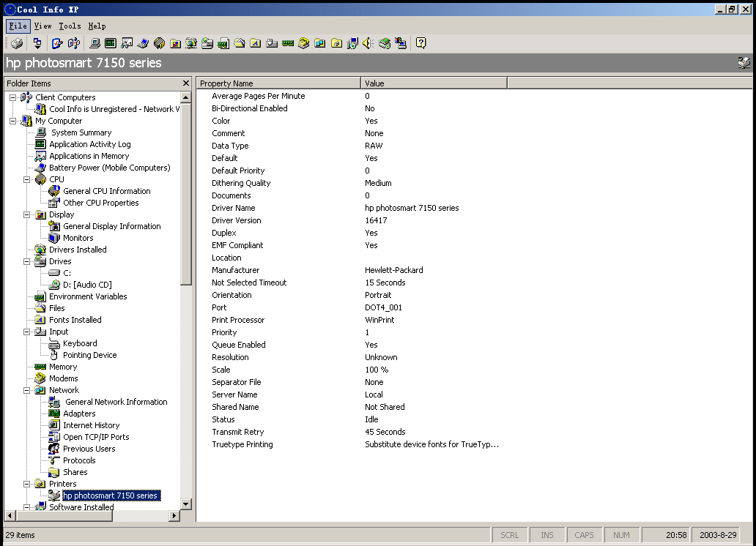Click the printer icon in header bar
This screenshot has height=546, width=756.
pyautogui.click(x=744, y=63)
